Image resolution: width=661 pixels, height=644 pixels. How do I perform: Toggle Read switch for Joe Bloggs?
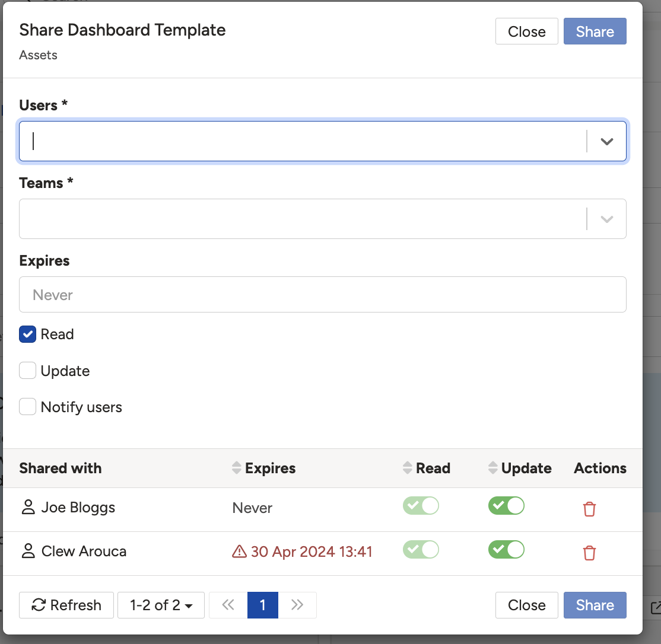421,505
